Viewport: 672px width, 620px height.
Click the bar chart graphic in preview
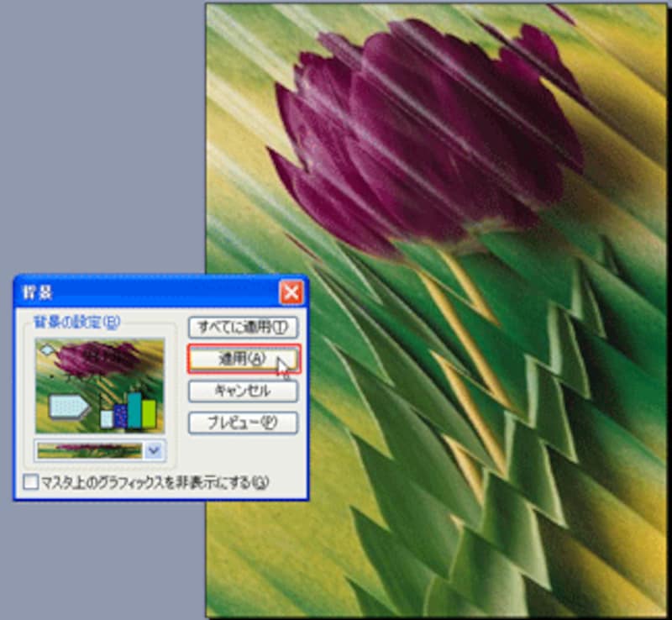(128, 412)
